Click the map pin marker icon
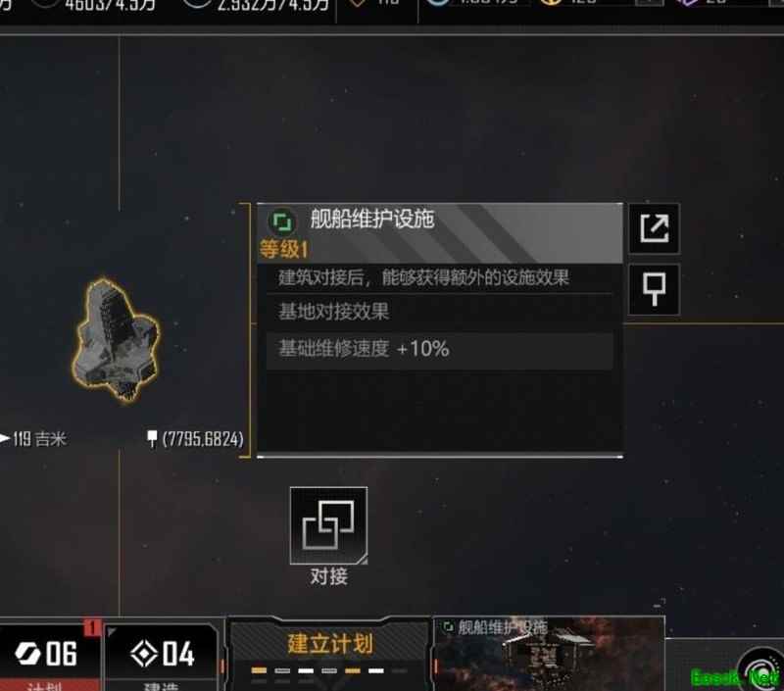784x691 pixels. [x=654, y=289]
